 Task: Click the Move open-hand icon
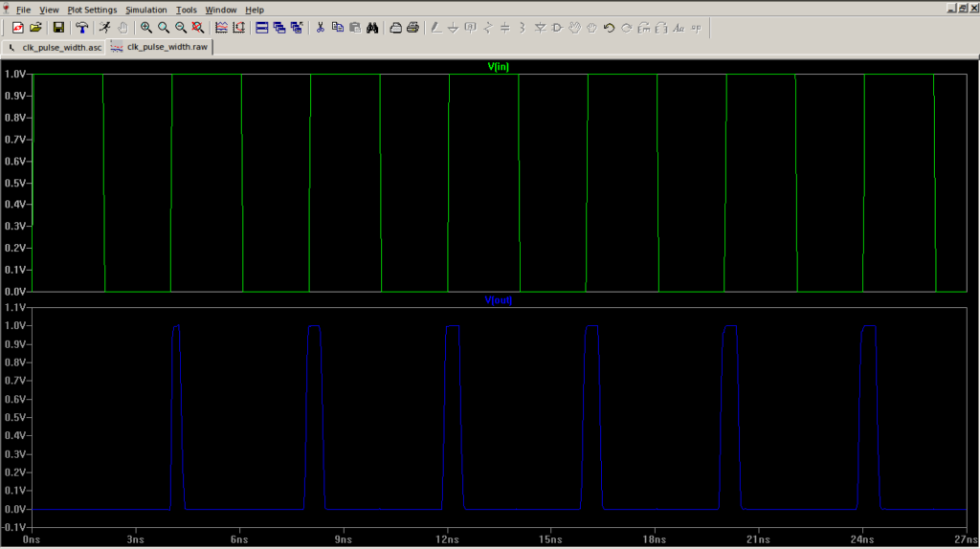coord(574,28)
